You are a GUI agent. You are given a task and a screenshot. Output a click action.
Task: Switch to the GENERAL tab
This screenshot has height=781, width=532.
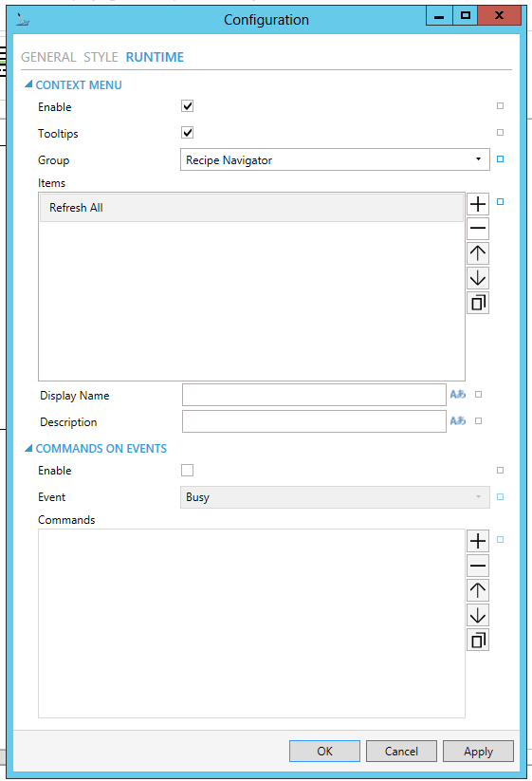(x=48, y=57)
